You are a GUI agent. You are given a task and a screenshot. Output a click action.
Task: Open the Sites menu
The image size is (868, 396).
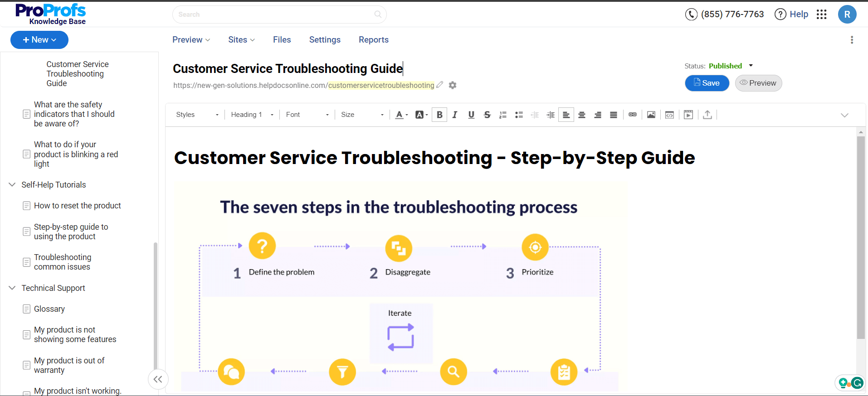(241, 40)
